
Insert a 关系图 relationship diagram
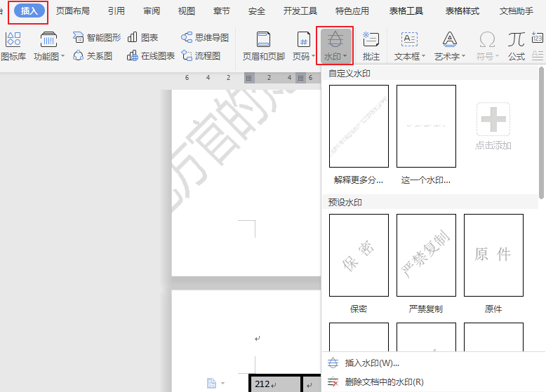pyautogui.click(x=93, y=55)
